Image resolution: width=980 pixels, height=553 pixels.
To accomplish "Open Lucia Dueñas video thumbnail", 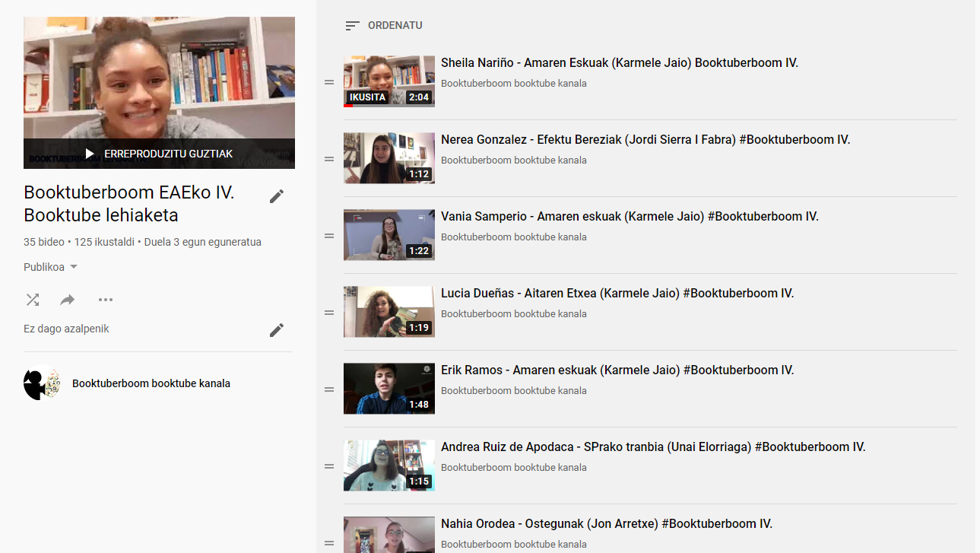I will click(389, 312).
